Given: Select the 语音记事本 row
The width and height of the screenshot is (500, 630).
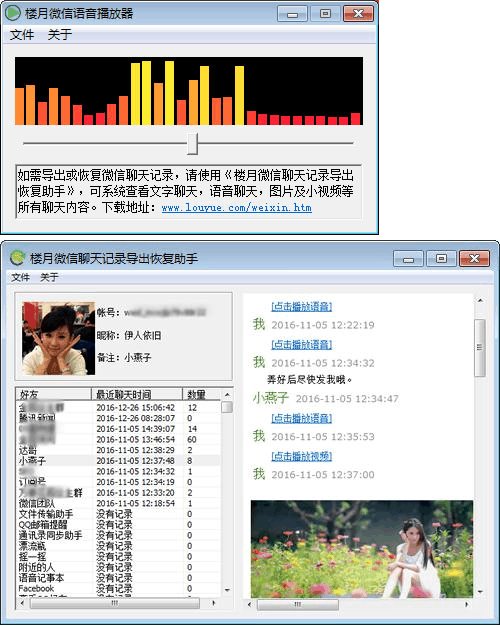Looking at the screenshot, I should coord(118,578).
